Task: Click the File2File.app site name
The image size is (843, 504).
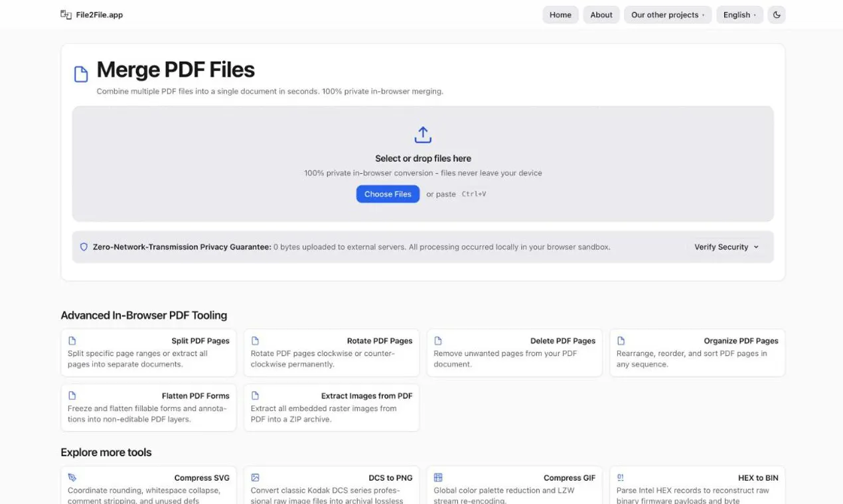Action: [x=100, y=15]
